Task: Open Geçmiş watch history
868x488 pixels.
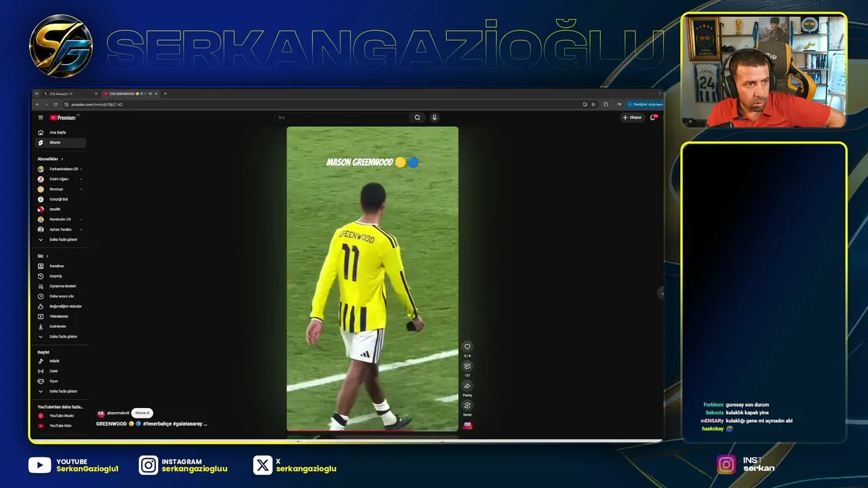Action: coord(60,276)
